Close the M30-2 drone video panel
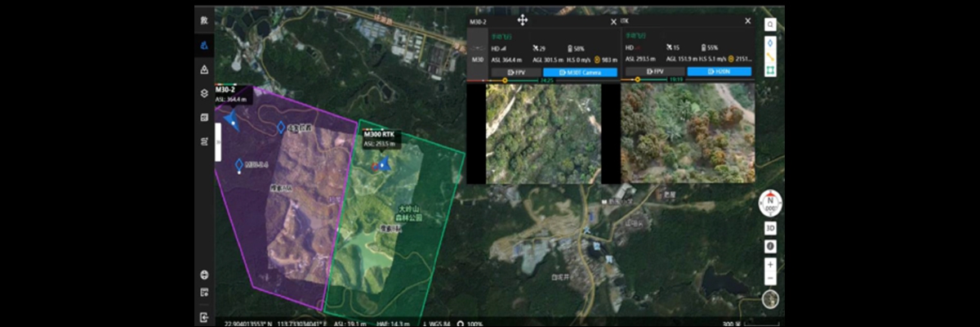 (x=613, y=21)
